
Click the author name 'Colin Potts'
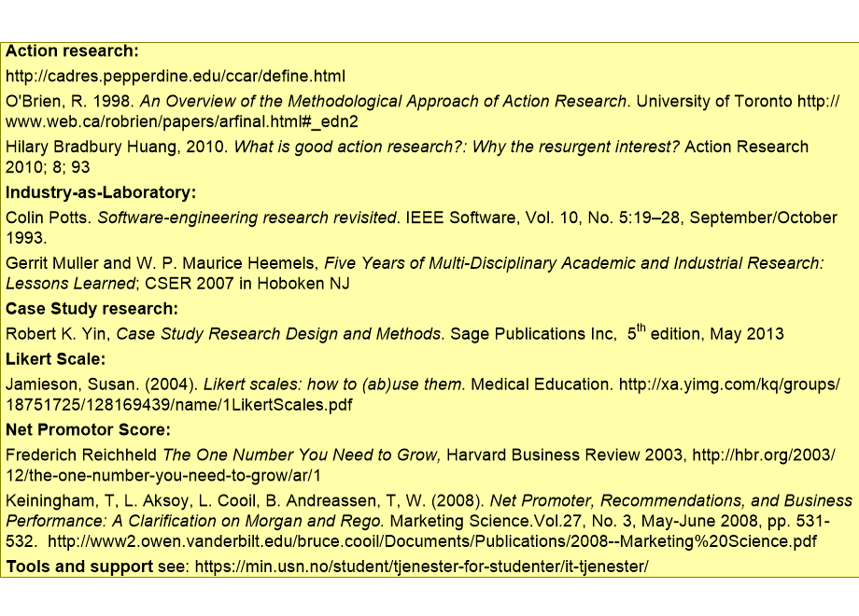click(46, 217)
